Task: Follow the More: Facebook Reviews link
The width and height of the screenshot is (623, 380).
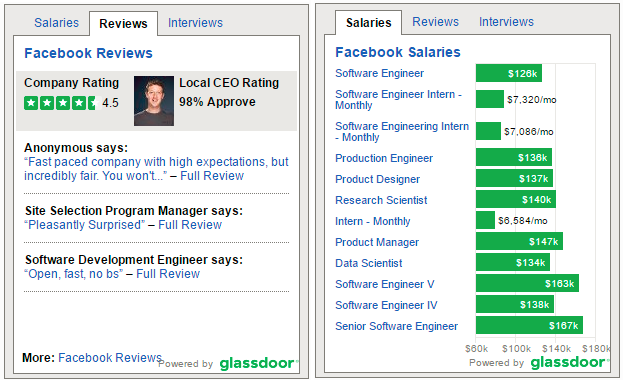Action: click(x=110, y=357)
